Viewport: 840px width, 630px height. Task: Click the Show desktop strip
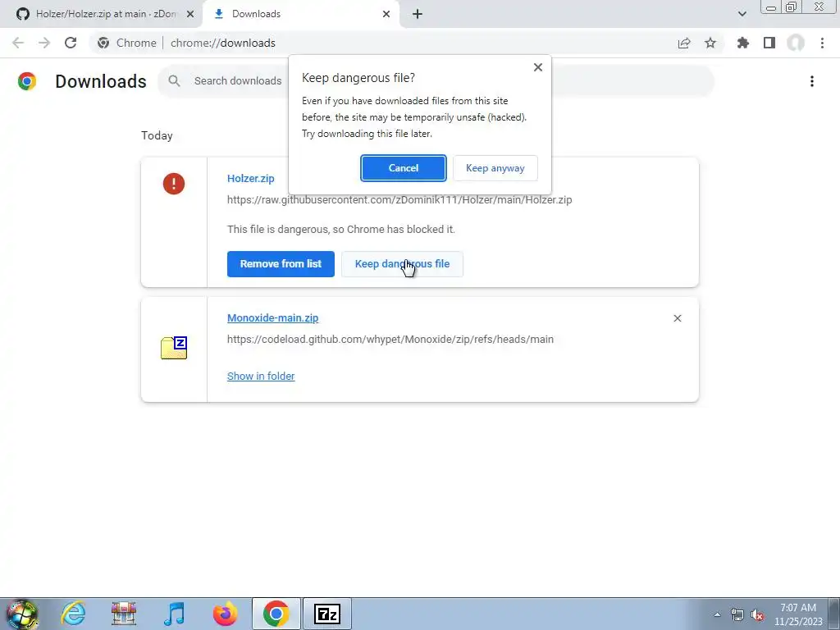834,614
